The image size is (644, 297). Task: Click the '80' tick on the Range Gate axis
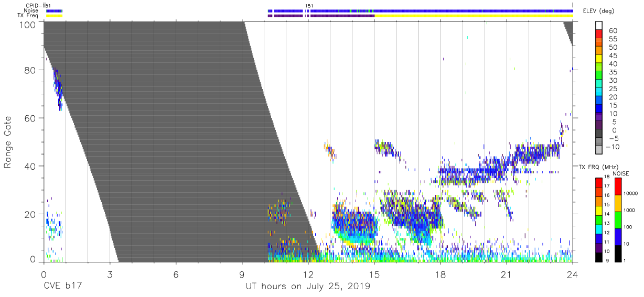[x=30, y=70]
